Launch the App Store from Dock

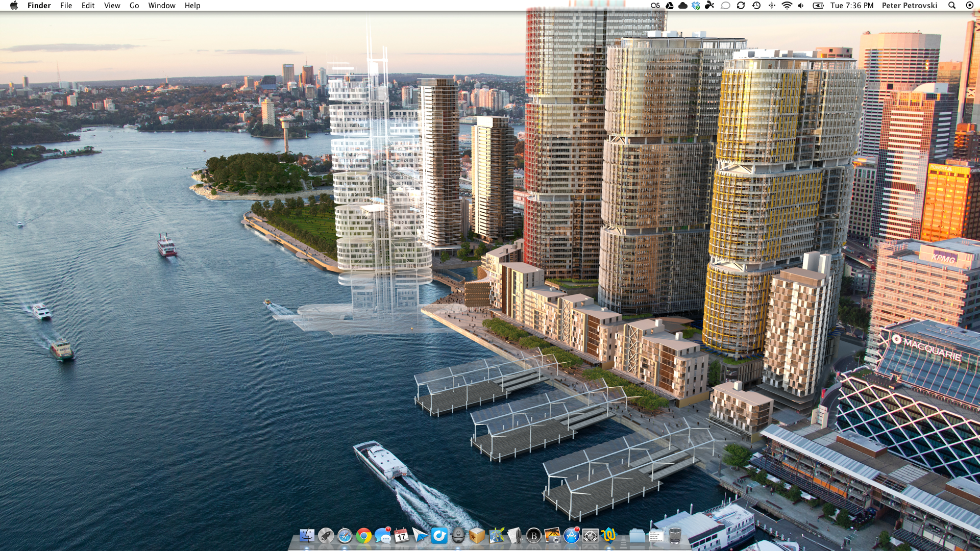571,536
